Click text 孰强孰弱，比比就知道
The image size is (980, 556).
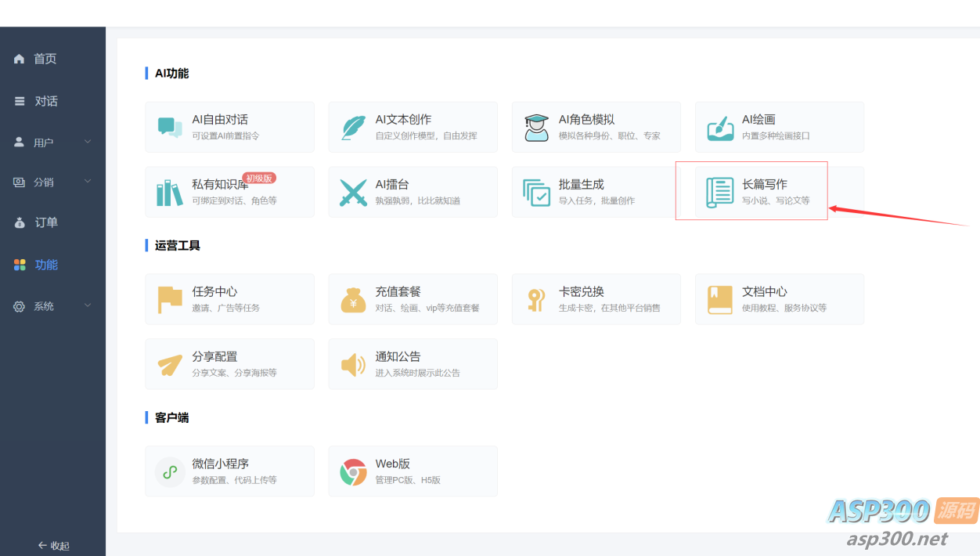[417, 200]
